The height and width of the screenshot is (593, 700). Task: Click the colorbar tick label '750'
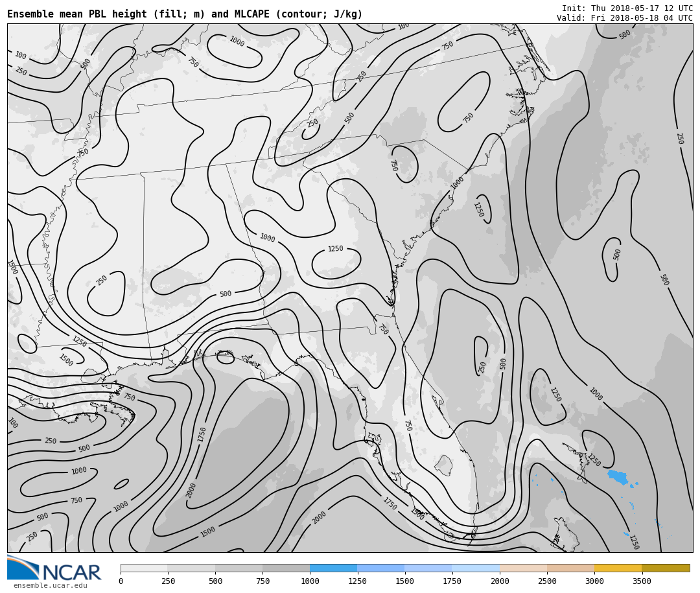(x=262, y=581)
